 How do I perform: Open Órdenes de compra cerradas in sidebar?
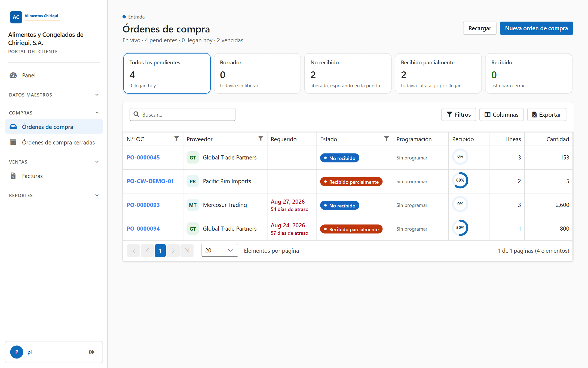[x=54, y=142]
